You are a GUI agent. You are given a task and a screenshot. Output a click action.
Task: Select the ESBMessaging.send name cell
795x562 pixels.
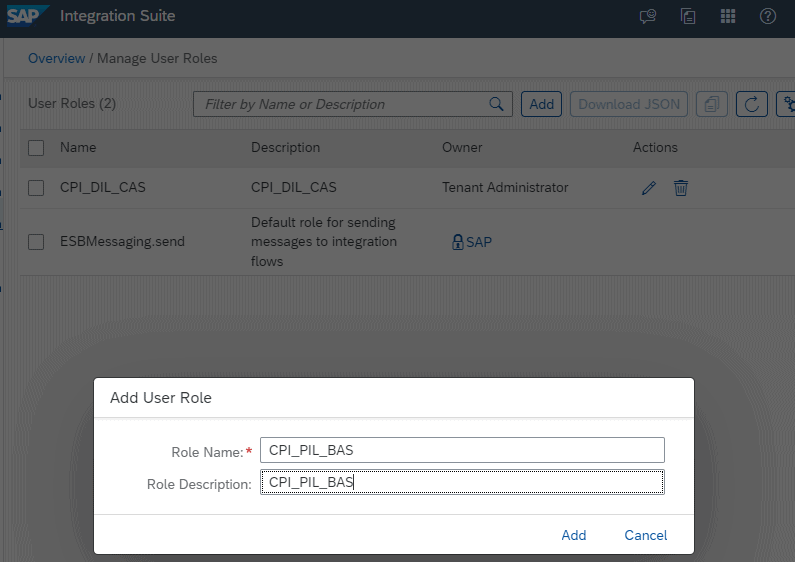click(x=122, y=241)
